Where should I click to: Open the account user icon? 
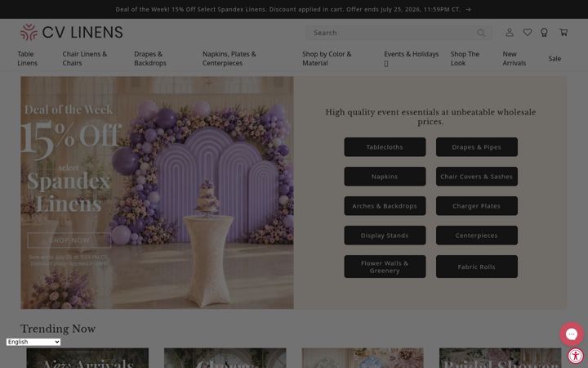tap(510, 32)
